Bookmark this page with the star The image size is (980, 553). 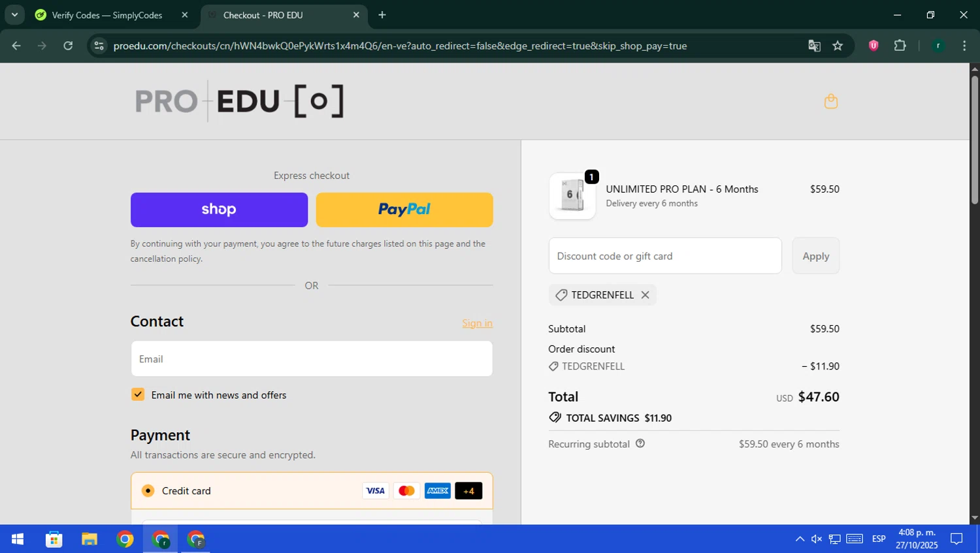pyautogui.click(x=838, y=46)
